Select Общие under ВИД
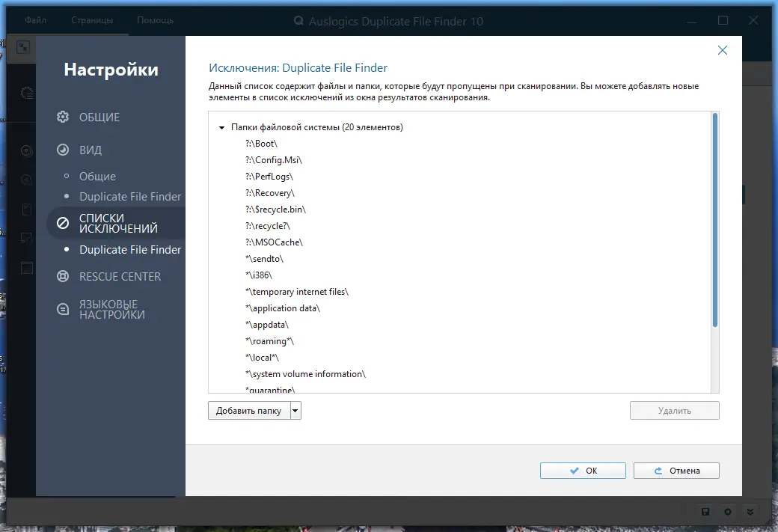The height and width of the screenshot is (532, 778). tap(97, 176)
